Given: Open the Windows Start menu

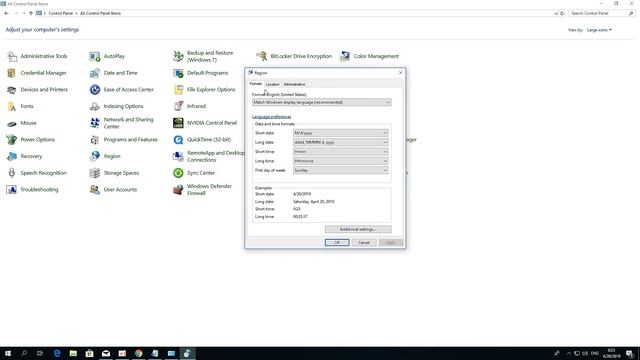Looking at the screenshot, I should click(8, 353).
